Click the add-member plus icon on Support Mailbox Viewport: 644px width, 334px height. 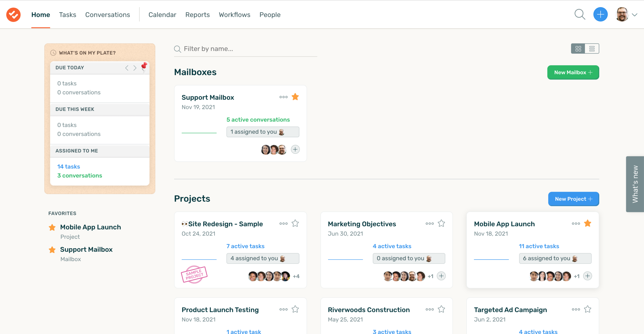(295, 149)
